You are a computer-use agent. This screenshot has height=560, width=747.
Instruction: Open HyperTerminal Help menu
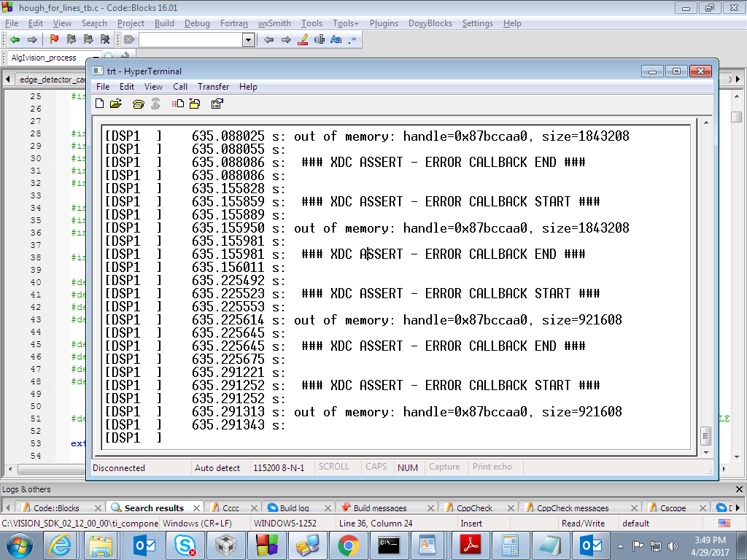tap(248, 87)
